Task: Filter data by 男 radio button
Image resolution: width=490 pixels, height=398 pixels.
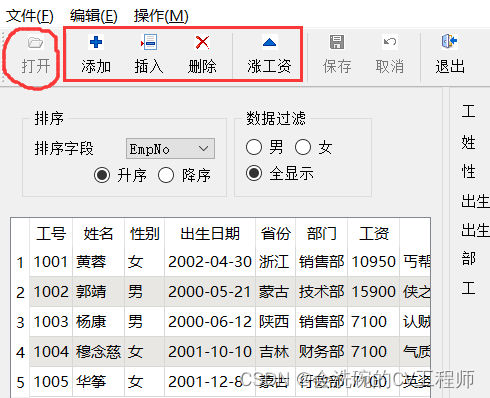Action: (254, 147)
